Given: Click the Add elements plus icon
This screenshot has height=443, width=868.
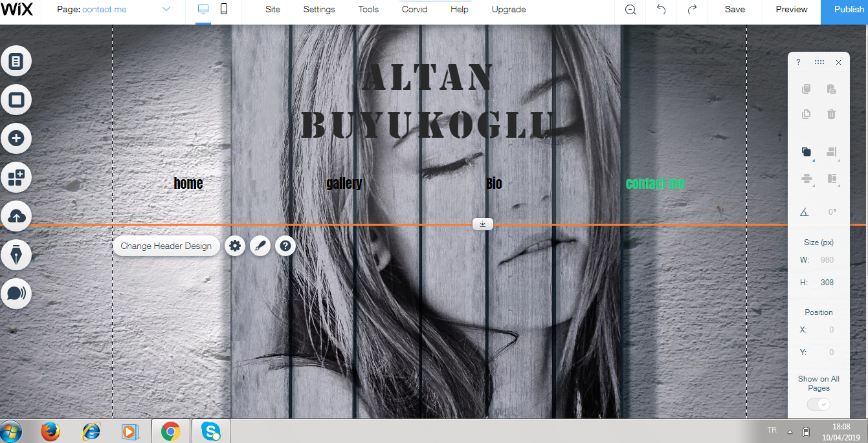Looking at the screenshot, I should [16, 138].
